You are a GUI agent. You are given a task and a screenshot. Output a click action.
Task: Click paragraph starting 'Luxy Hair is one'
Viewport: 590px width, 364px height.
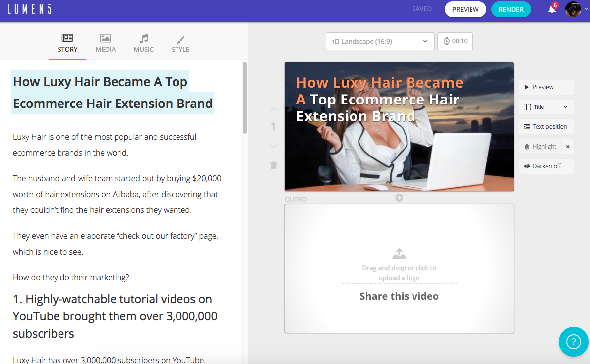tap(105, 145)
